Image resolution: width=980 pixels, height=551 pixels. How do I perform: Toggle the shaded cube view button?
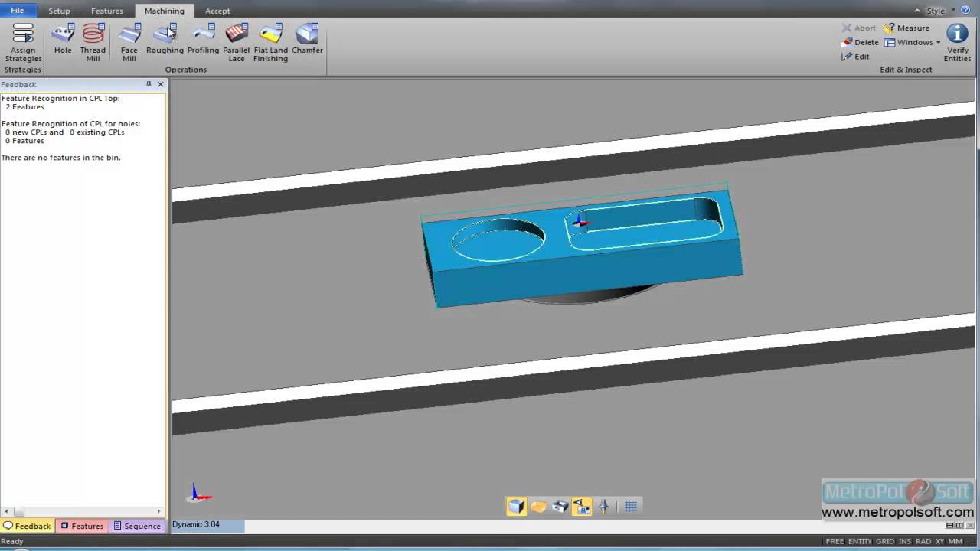[516, 506]
